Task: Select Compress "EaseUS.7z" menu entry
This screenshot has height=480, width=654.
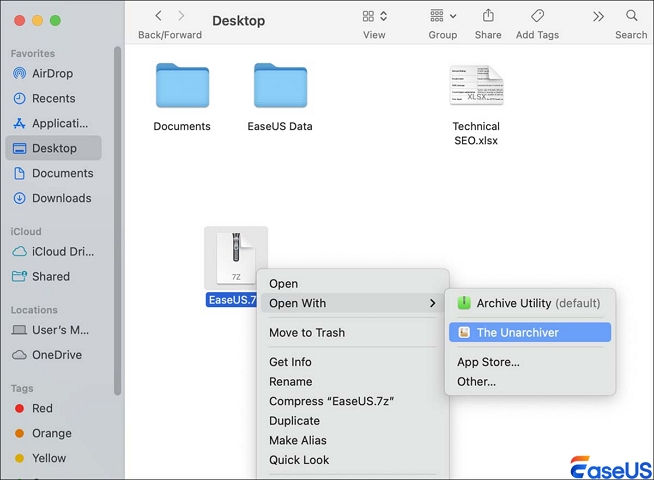Action: (332, 401)
